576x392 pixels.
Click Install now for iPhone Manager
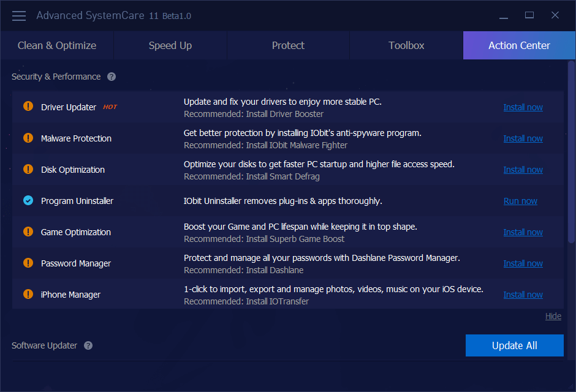click(523, 295)
